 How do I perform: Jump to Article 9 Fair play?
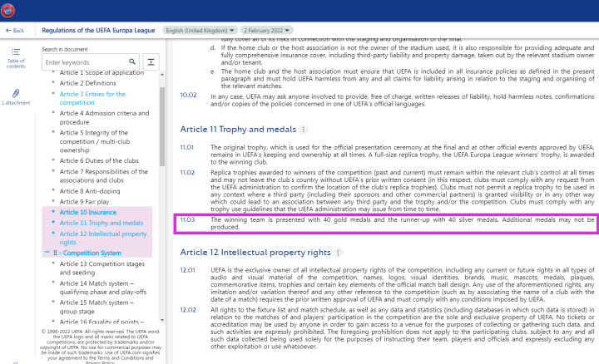point(84,202)
